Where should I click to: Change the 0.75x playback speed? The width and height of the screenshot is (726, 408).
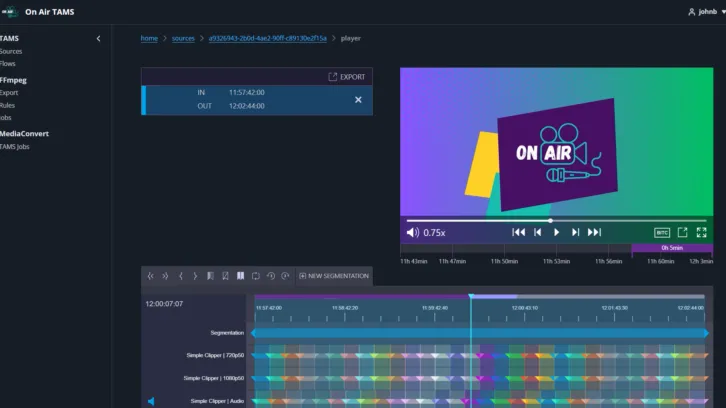(x=434, y=232)
